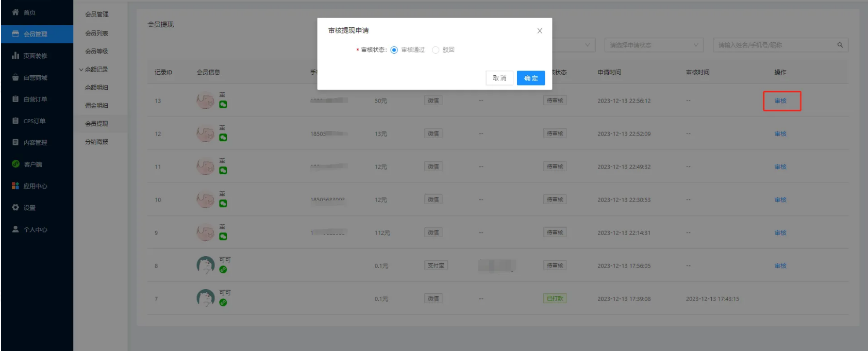Click the 微信 tag in record 12 row
Image resolution: width=868 pixels, height=351 pixels.
pos(433,133)
